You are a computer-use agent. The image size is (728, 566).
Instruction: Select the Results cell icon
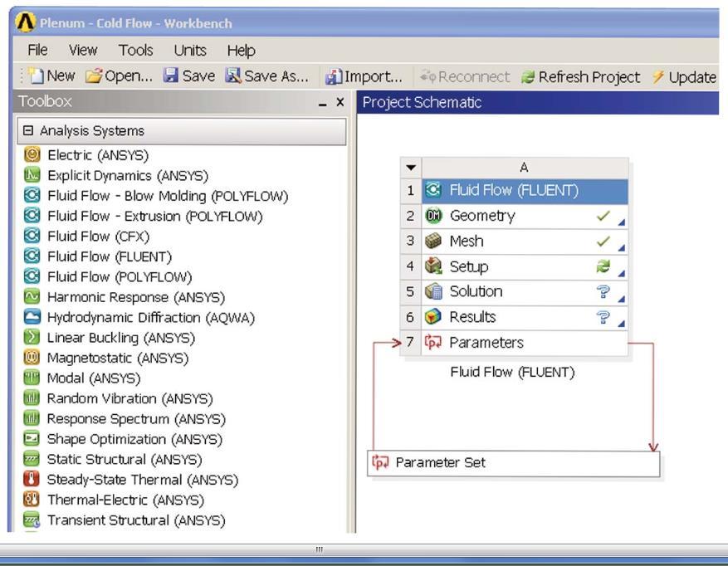coord(433,317)
